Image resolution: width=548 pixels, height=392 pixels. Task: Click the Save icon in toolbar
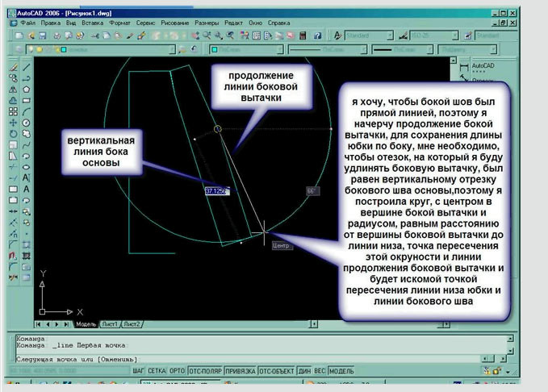point(42,36)
